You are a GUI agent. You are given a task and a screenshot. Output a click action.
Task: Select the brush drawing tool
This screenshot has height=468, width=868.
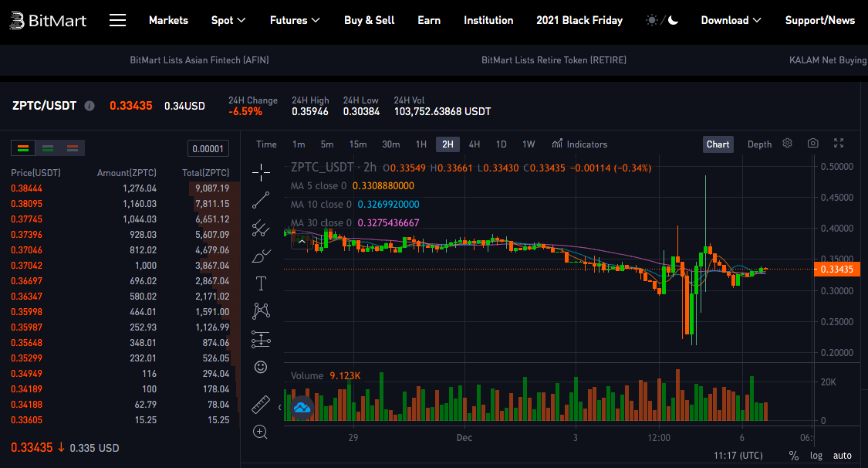(261, 256)
